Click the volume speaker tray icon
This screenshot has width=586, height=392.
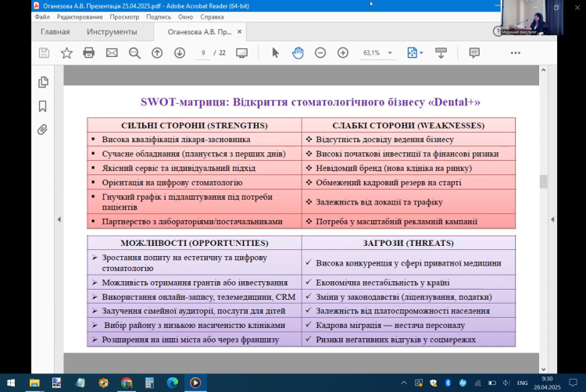506,383
